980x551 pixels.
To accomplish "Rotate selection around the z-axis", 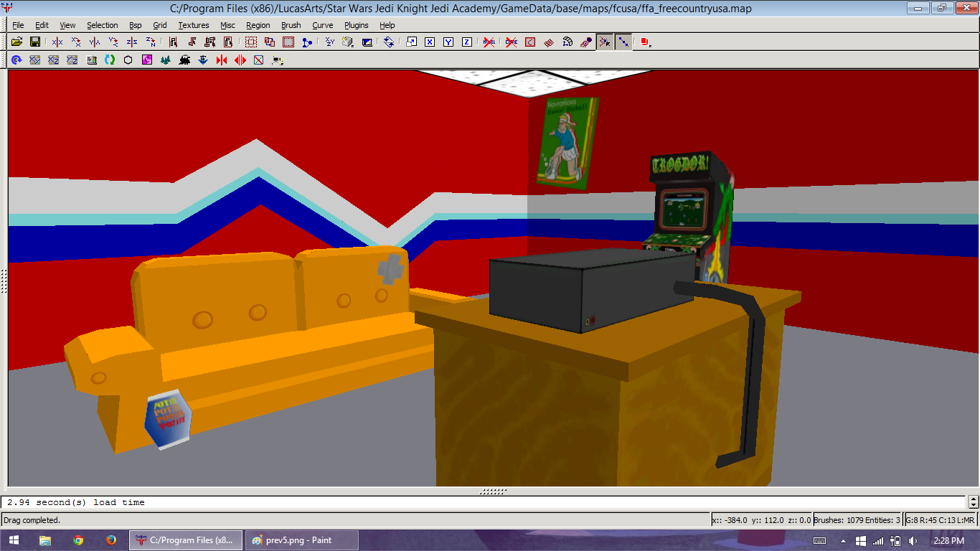I will click(150, 42).
